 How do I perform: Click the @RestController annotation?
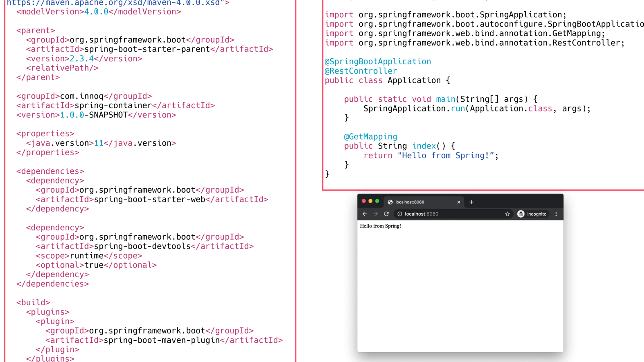[x=361, y=71]
